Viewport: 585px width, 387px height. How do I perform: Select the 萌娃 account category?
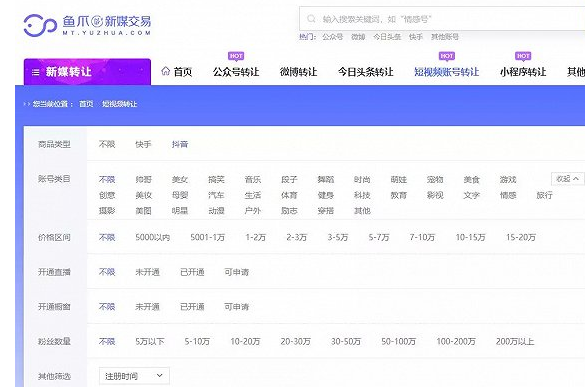(398, 179)
